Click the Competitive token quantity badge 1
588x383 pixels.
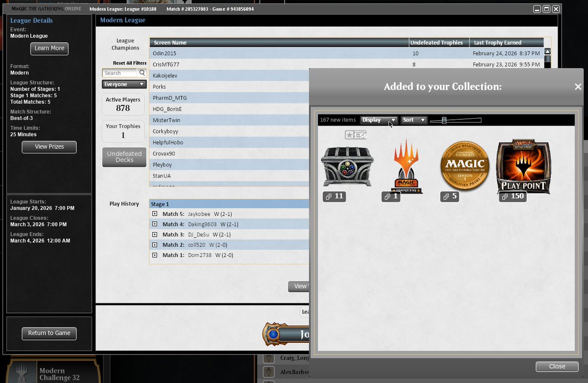coord(391,197)
